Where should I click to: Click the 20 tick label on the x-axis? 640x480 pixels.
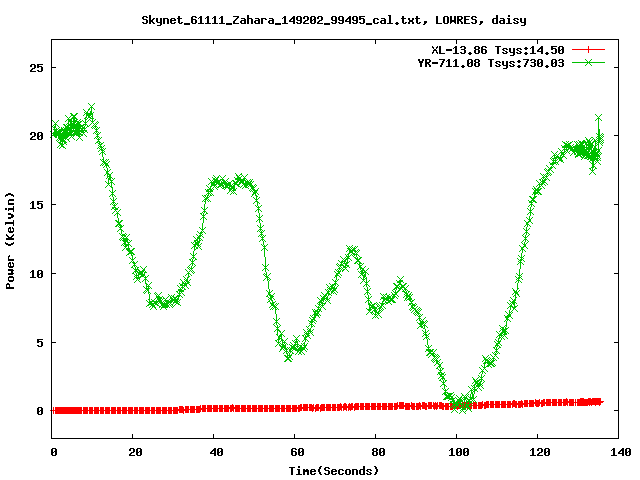tap(134, 452)
